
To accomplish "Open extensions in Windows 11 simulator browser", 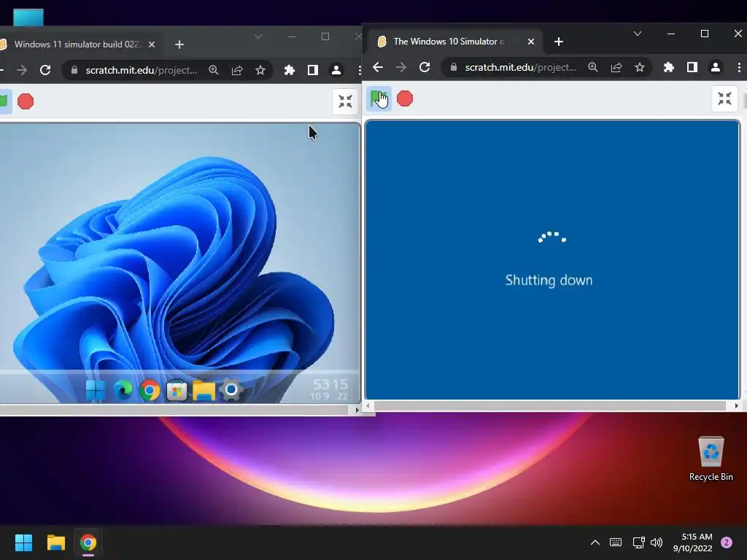I will pyautogui.click(x=289, y=70).
